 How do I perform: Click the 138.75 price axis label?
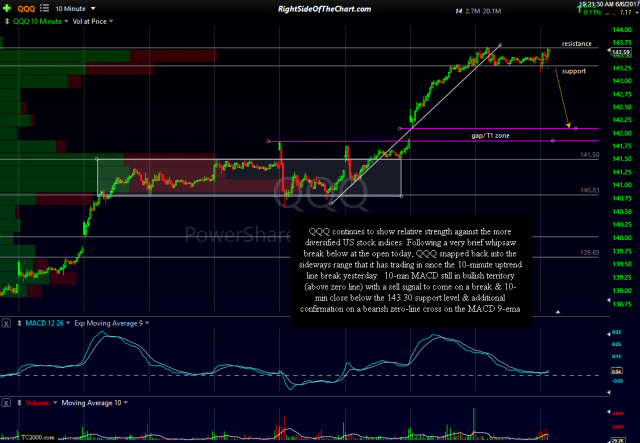pyautogui.click(x=622, y=304)
